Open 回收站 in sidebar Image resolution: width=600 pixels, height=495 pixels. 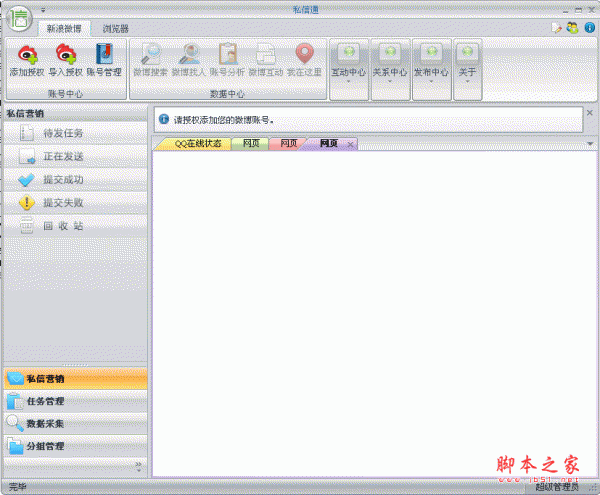(75, 226)
